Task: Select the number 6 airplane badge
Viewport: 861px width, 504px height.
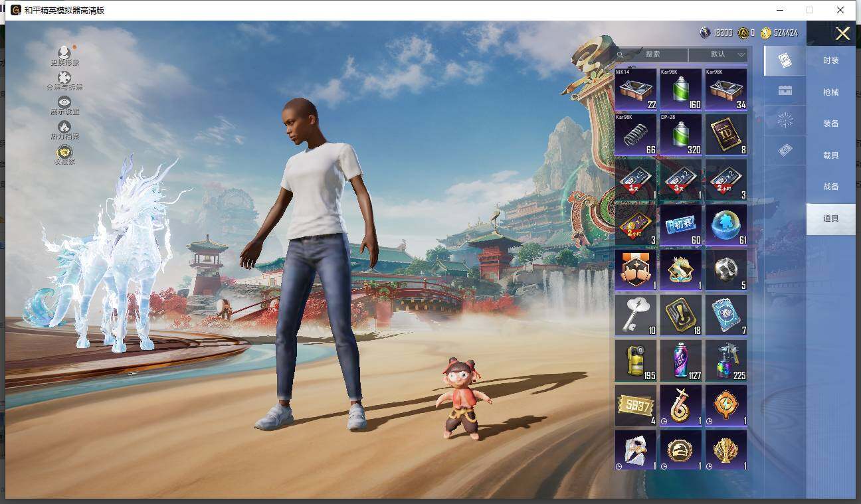Action: (x=681, y=405)
